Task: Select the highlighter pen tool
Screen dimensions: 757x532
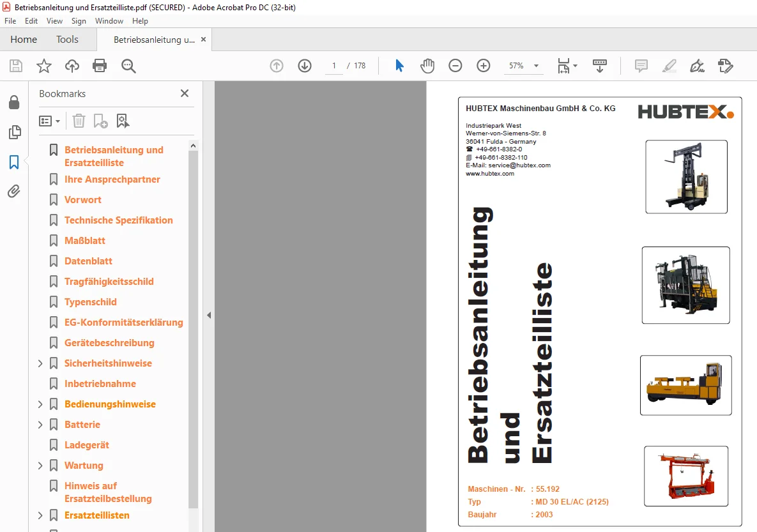Action: [669, 66]
